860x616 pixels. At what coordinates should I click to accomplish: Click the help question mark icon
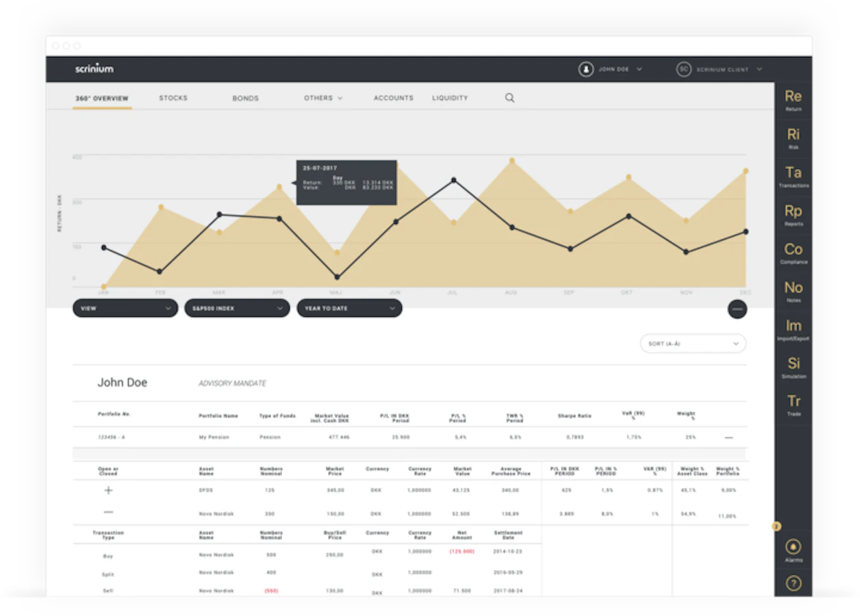(794, 584)
